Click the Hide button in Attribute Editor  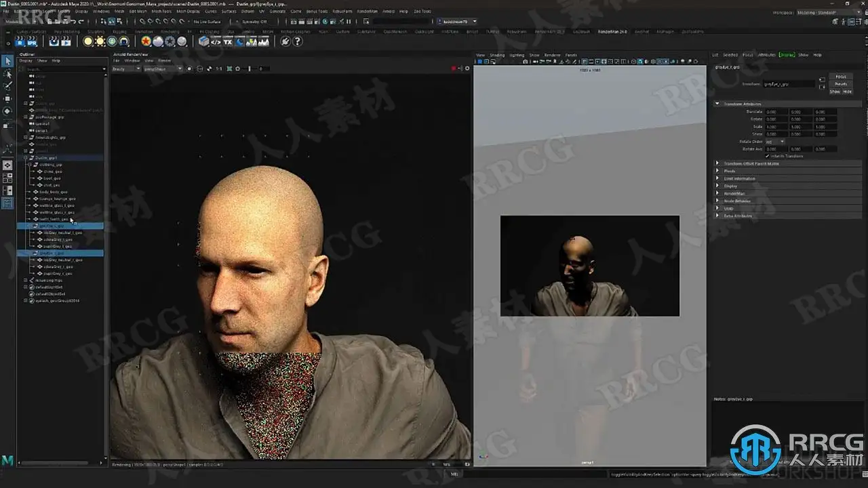click(x=847, y=91)
